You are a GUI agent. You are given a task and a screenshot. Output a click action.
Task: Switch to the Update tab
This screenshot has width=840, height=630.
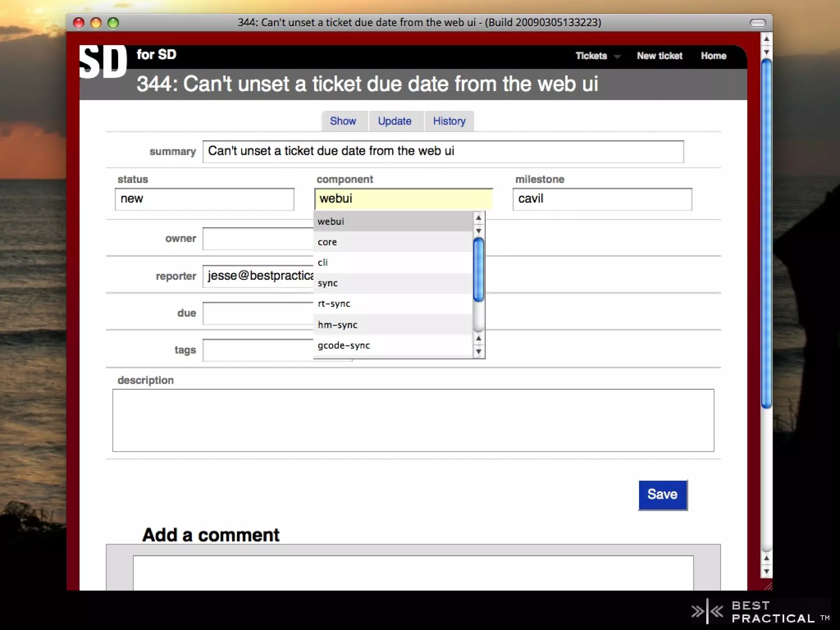pos(395,121)
